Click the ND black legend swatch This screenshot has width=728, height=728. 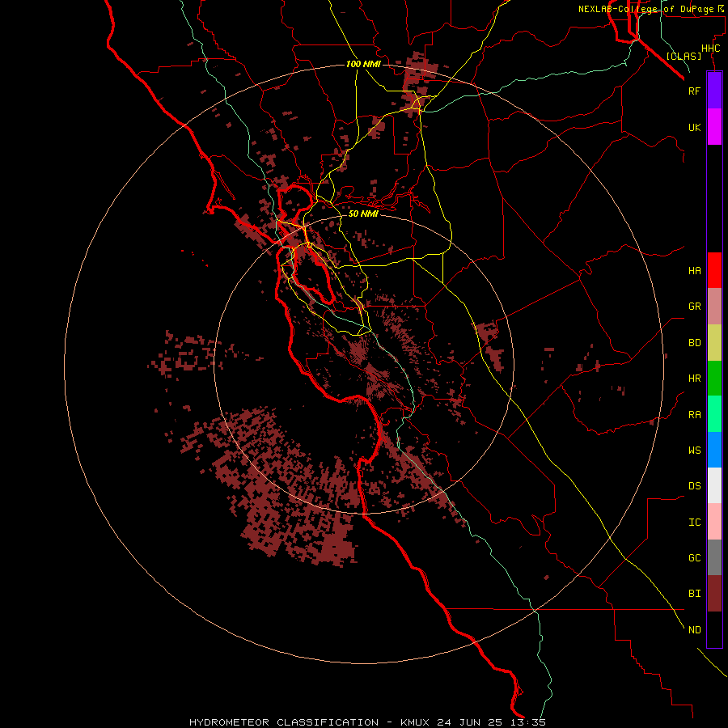click(x=714, y=629)
